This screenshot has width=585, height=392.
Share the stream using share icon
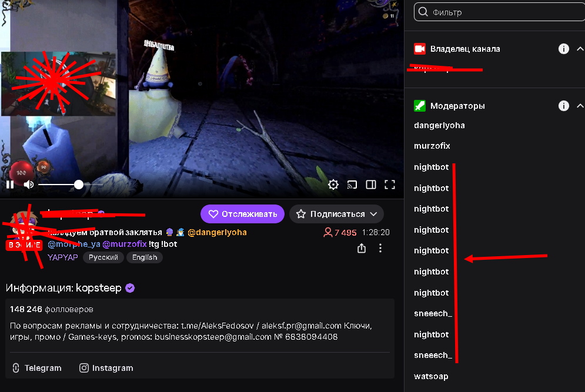(362, 248)
